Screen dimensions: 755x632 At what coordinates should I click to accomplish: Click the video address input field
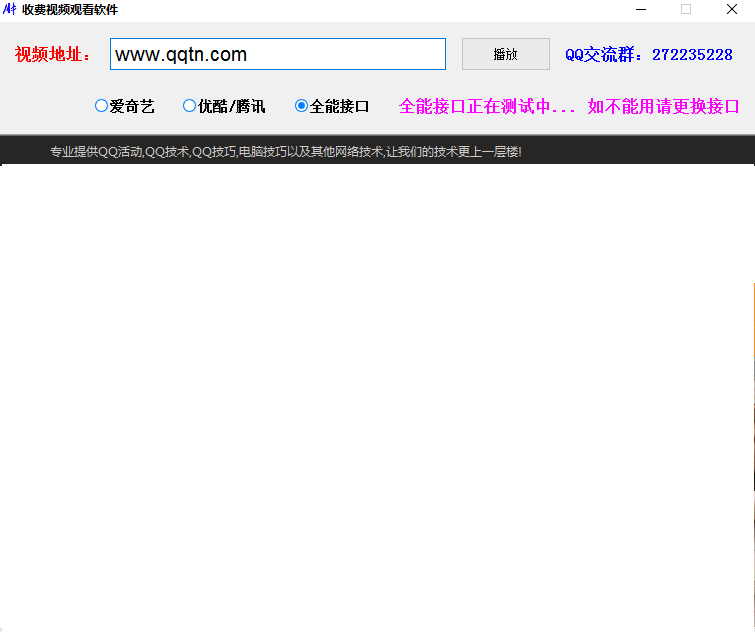tap(278, 54)
